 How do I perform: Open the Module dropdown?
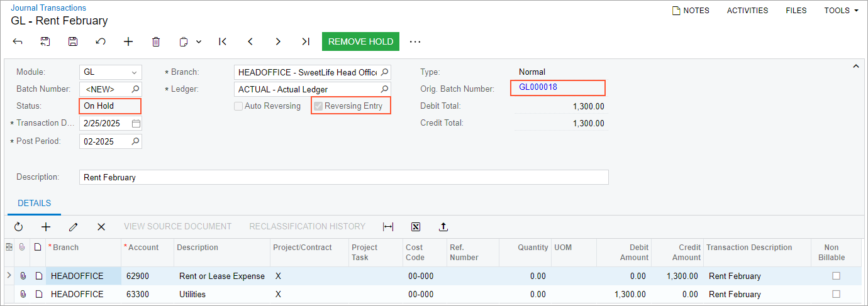click(x=134, y=72)
